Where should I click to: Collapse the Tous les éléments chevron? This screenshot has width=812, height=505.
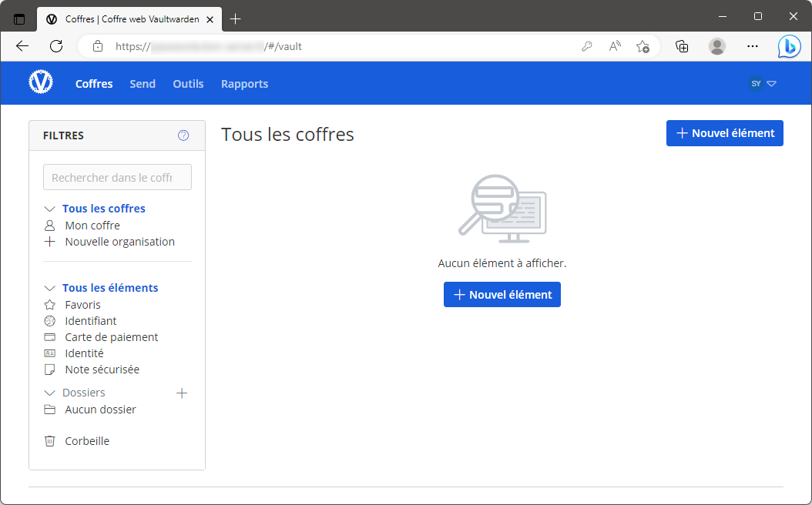click(50, 288)
